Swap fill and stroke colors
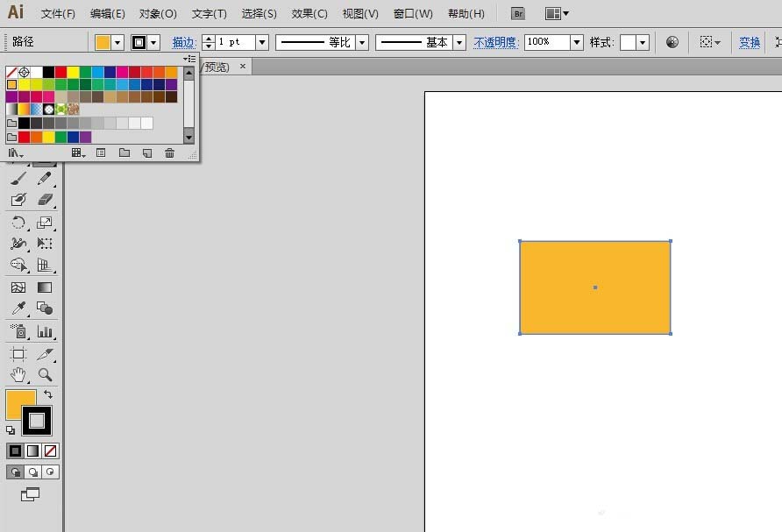The height and width of the screenshot is (532, 782). [x=48, y=394]
